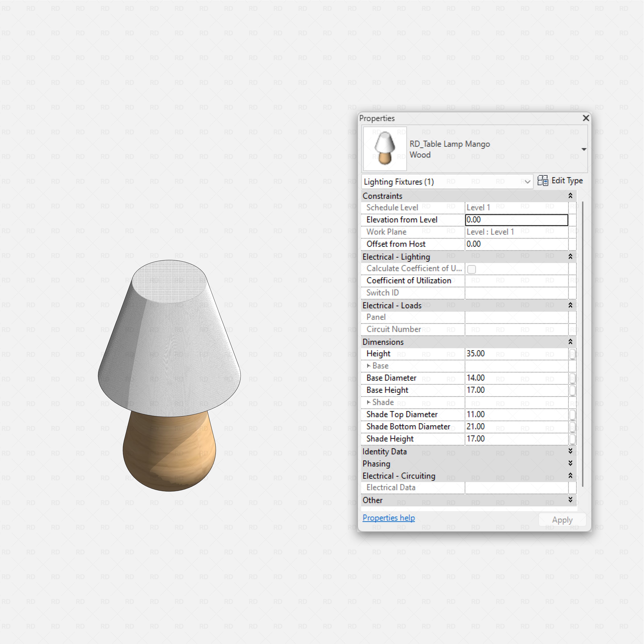Click the RD_Table Lamp Mango Wood preview thumbnail

pyautogui.click(x=385, y=149)
